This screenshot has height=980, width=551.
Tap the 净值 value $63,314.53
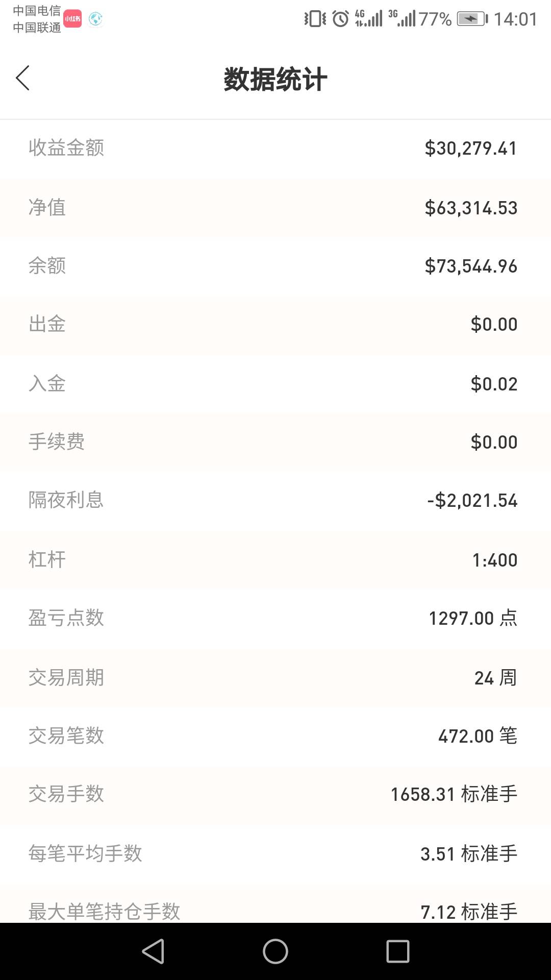point(471,208)
